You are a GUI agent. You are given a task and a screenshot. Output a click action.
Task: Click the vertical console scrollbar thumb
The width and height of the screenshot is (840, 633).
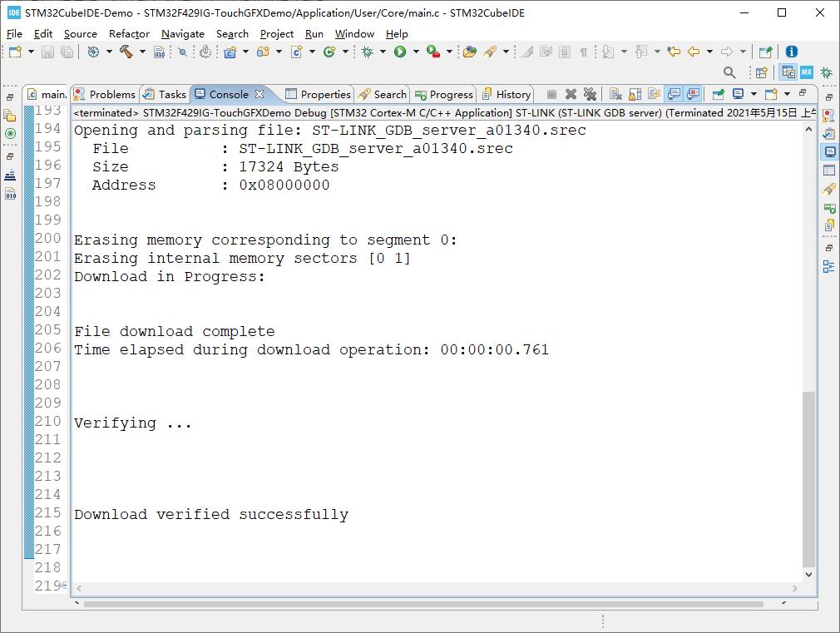[x=808, y=479]
